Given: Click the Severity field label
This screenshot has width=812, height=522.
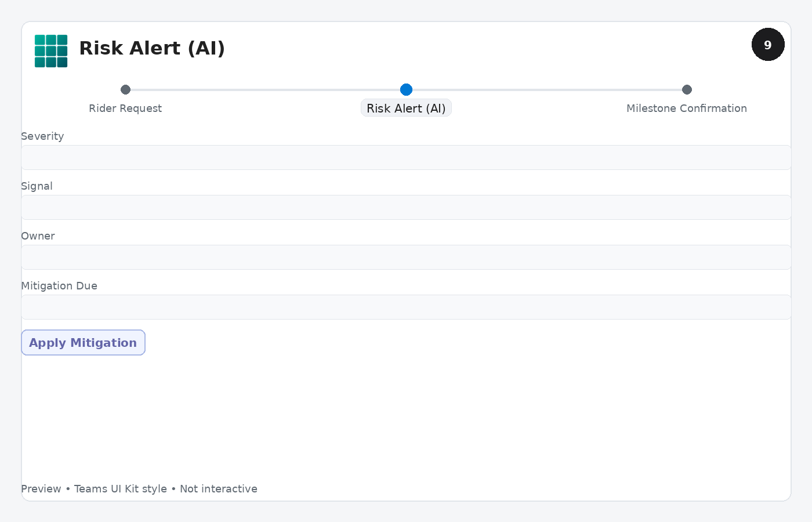Looking at the screenshot, I should point(42,136).
